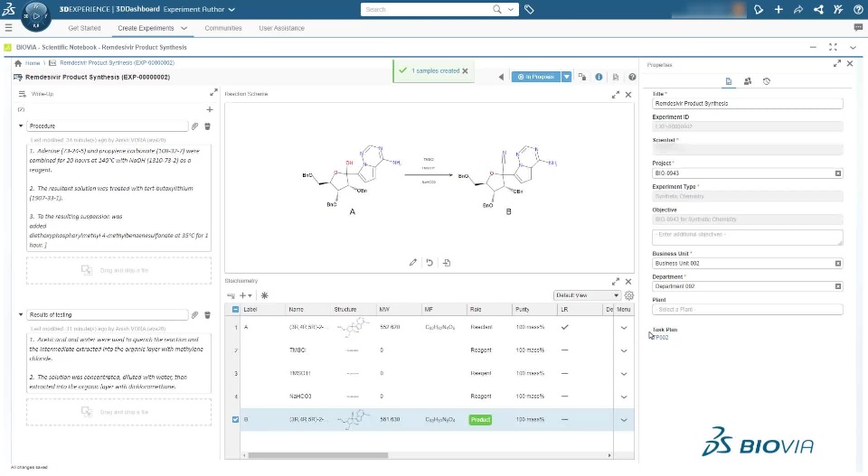Image resolution: width=868 pixels, height=476 pixels.
Task: Click the plus Add icon in top bar
Action: pyautogui.click(x=778, y=9)
